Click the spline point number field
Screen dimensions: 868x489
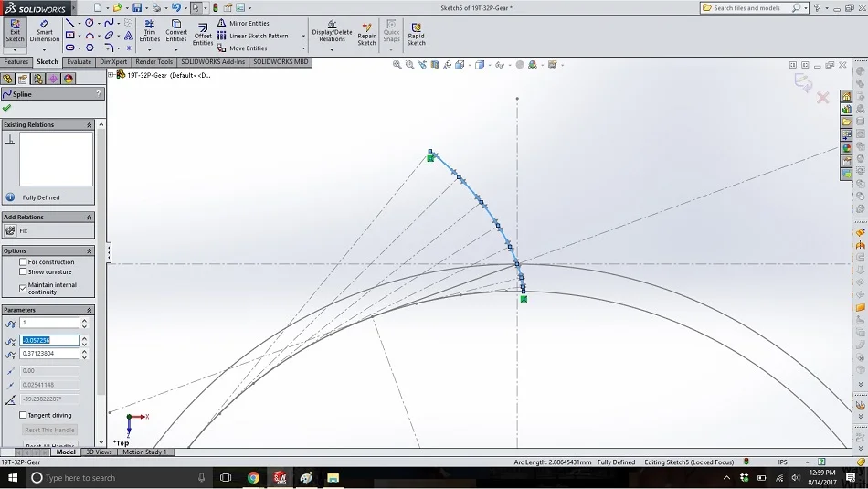[50, 323]
